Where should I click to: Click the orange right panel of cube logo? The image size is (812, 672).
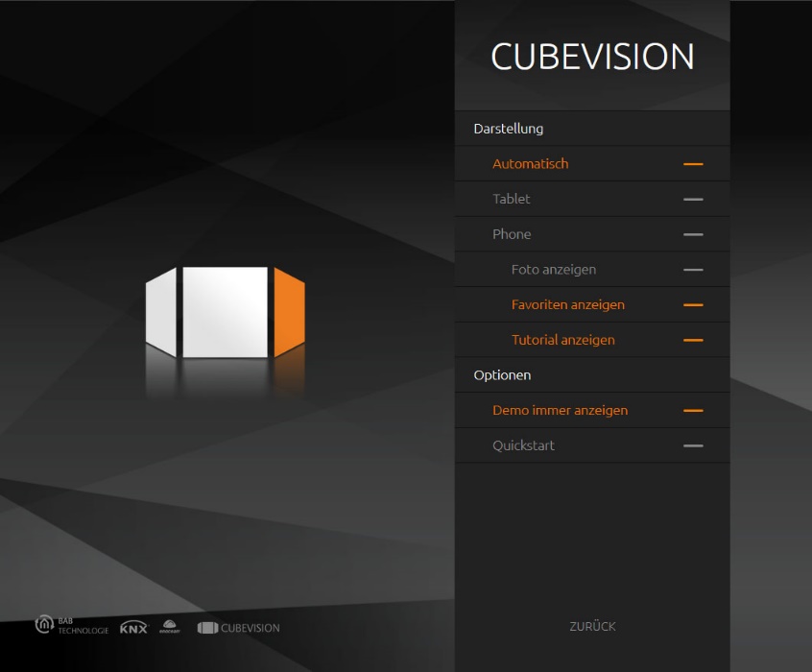(x=289, y=312)
